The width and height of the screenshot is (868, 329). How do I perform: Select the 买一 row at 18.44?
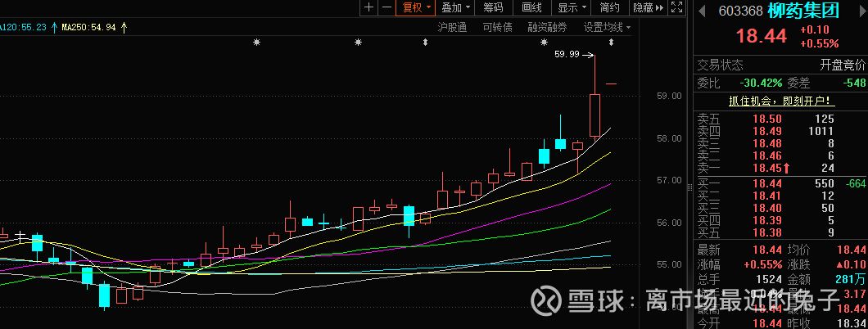(780, 184)
